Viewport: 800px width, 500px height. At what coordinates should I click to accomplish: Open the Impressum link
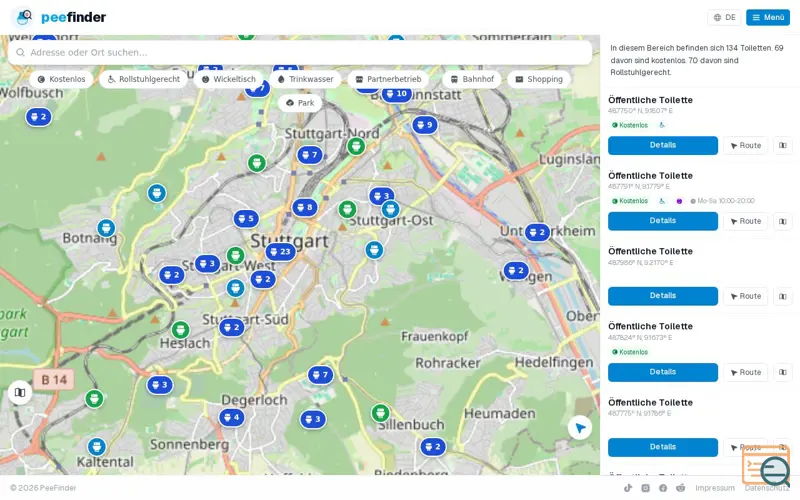(715, 488)
